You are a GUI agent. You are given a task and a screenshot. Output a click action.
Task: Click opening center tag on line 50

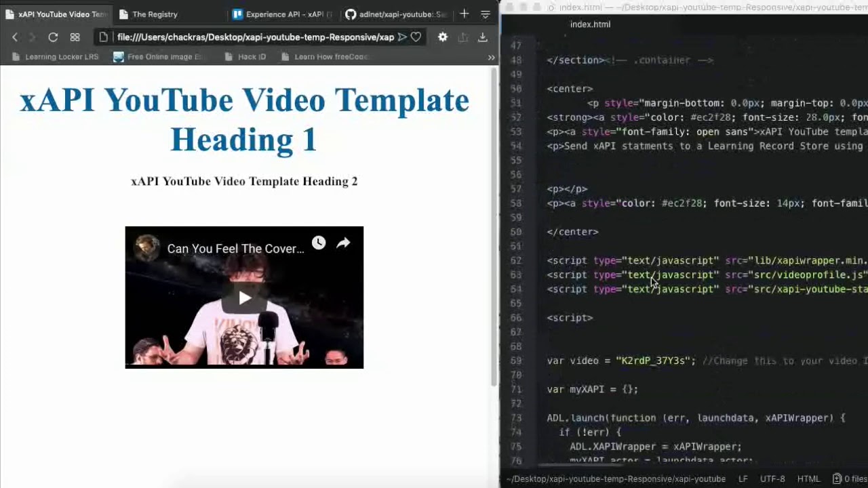click(x=570, y=89)
